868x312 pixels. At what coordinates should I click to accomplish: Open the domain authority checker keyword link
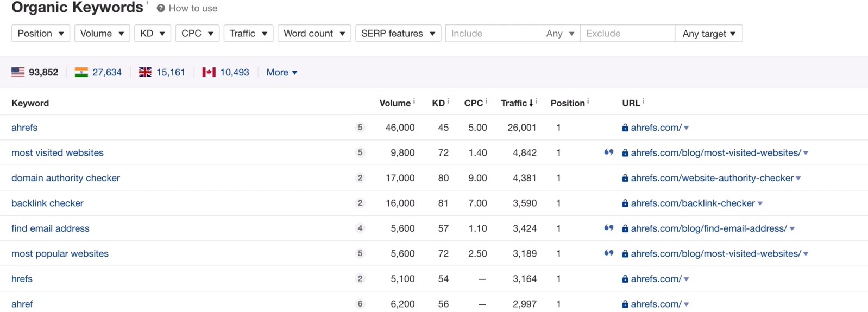pyautogui.click(x=66, y=178)
